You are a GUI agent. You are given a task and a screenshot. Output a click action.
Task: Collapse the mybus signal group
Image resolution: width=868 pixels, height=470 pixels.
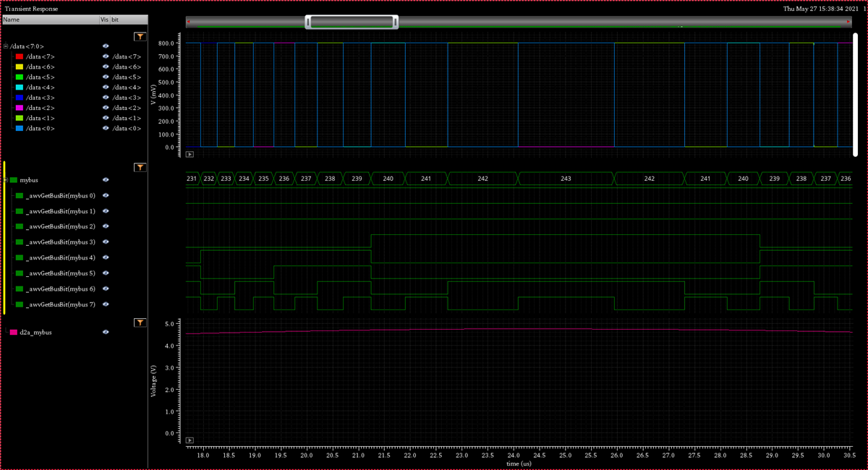(x=6, y=179)
